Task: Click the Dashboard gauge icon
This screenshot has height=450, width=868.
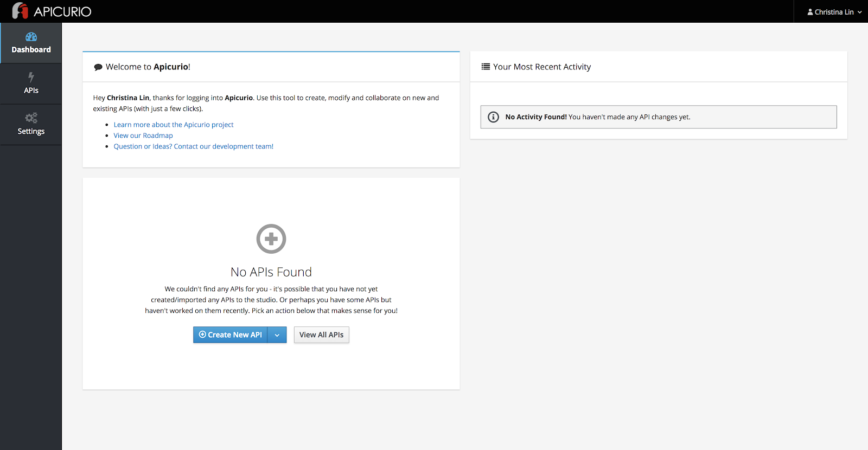Action: (x=31, y=37)
